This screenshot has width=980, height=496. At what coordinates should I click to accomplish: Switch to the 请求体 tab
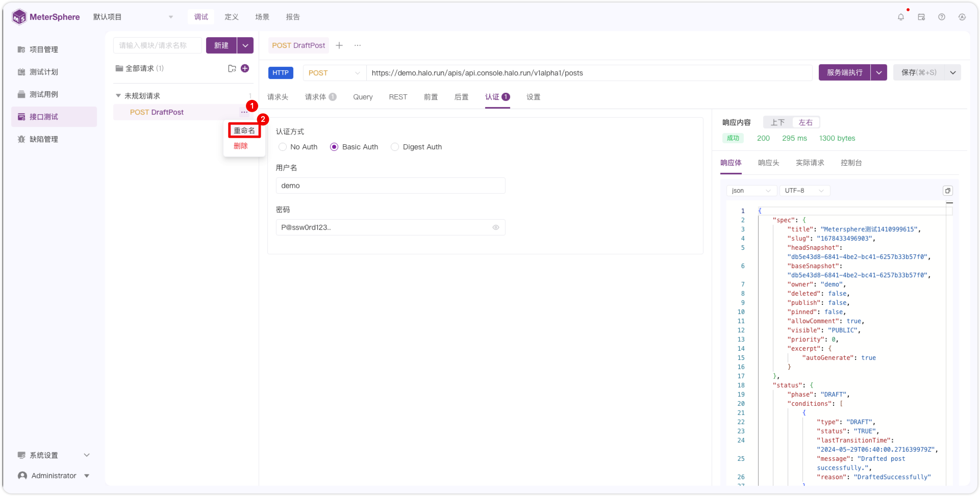(x=320, y=97)
